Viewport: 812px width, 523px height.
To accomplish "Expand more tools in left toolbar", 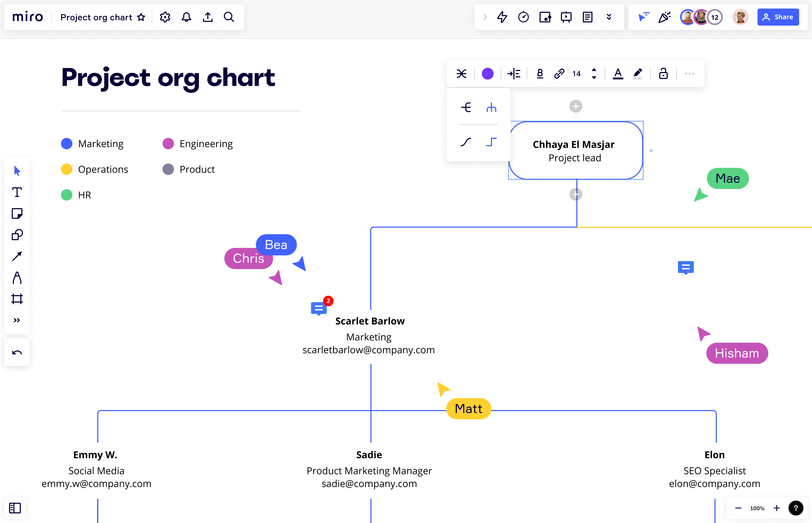I will click(x=17, y=320).
